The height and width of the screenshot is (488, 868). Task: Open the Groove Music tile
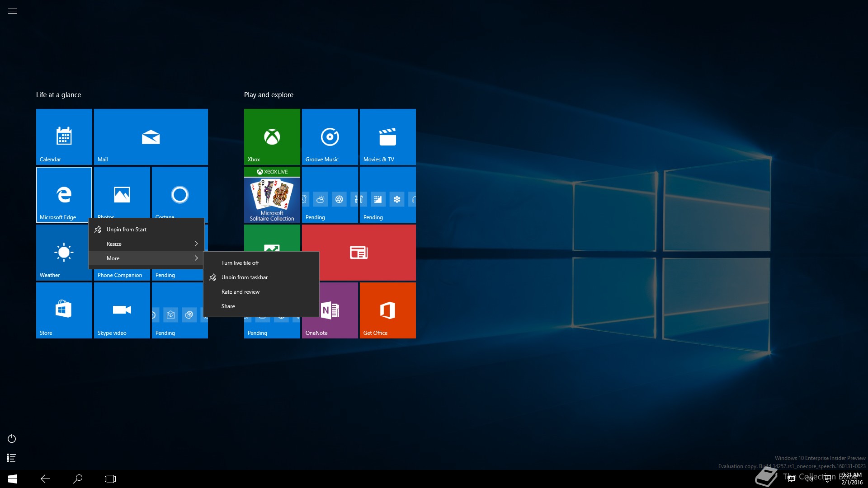tap(330, 136)
